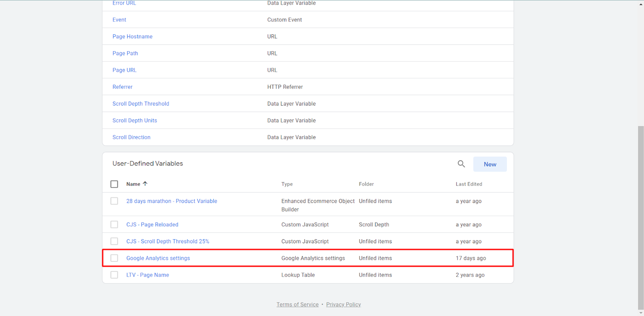644x316 pixels.
Task: Open the Terms of Service link
Action: pos(298,304)
